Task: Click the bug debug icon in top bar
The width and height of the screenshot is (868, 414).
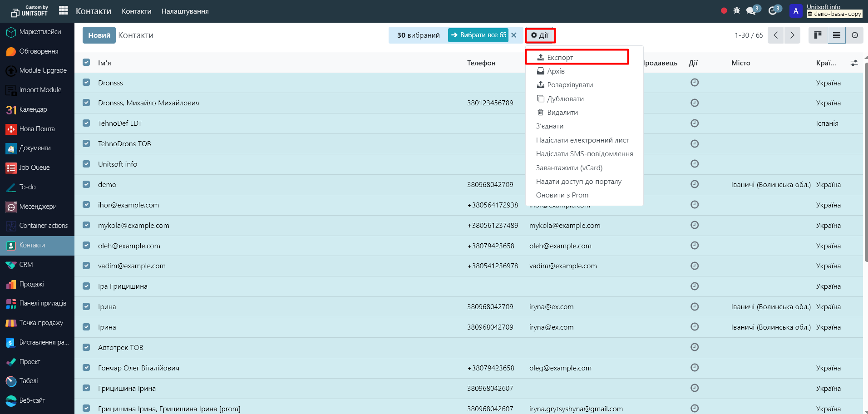Action: pos(736,10)
